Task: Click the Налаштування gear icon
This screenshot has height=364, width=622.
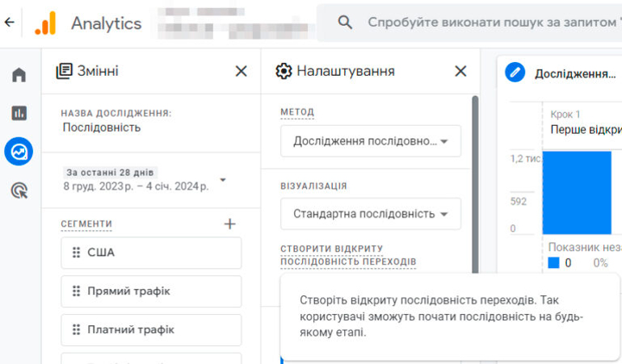Action: tap(284, 71)
